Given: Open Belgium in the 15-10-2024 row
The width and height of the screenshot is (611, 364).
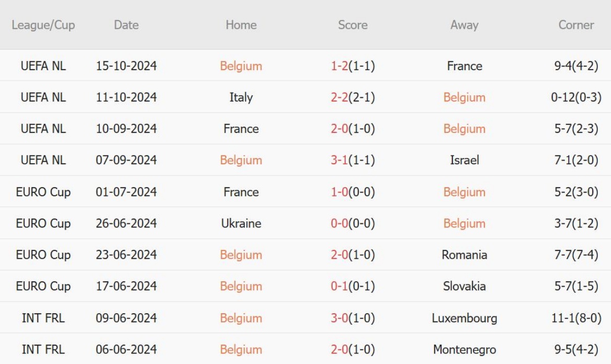Looking at the screenshot, I should click(x=241, y=66).
